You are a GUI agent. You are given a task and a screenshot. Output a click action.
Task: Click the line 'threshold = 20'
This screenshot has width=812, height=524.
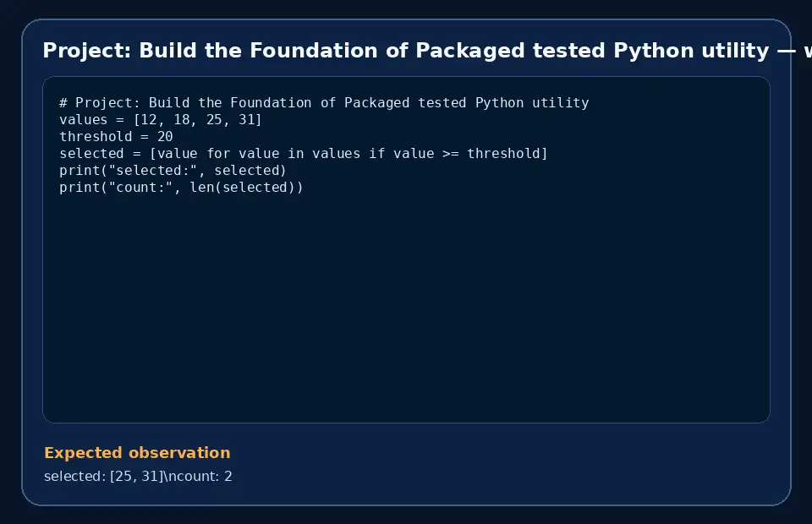[116, 137]
